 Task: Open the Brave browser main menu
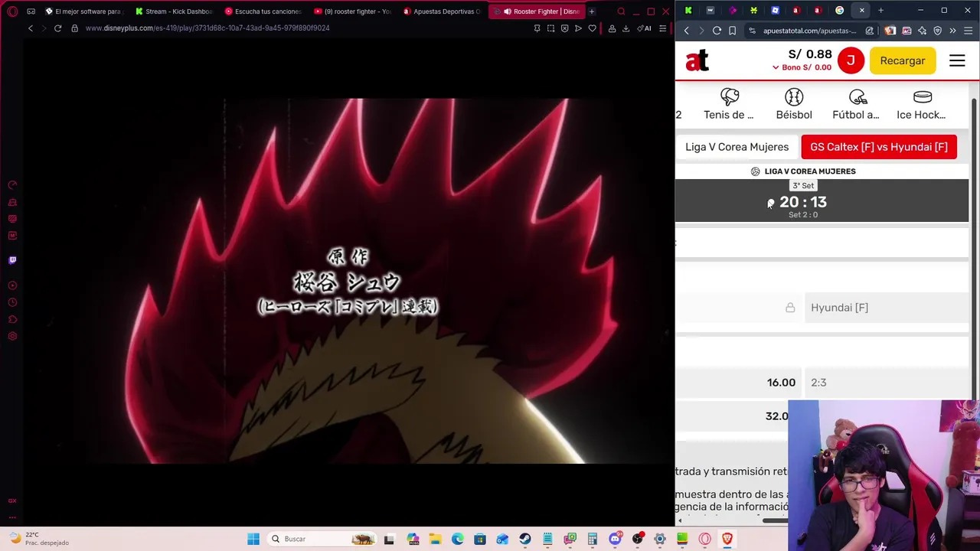point(969,31)
